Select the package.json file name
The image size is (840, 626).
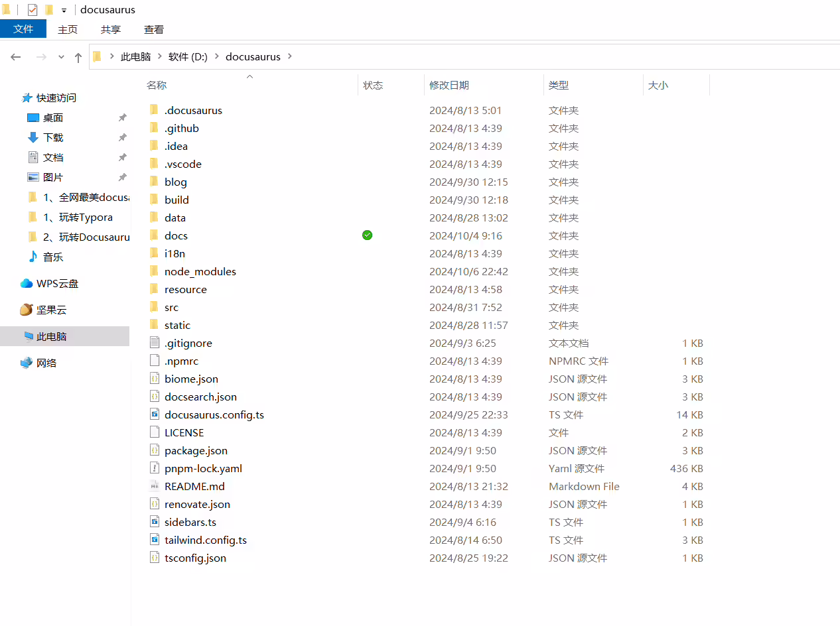tap(196, 450)
